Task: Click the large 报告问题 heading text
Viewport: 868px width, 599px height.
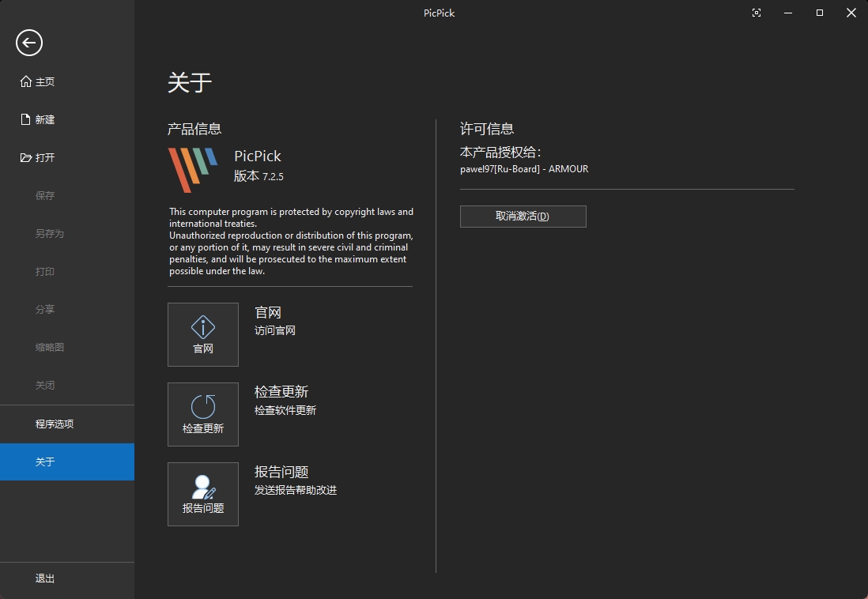Action: pyautogui.click(x=281, y=472)
